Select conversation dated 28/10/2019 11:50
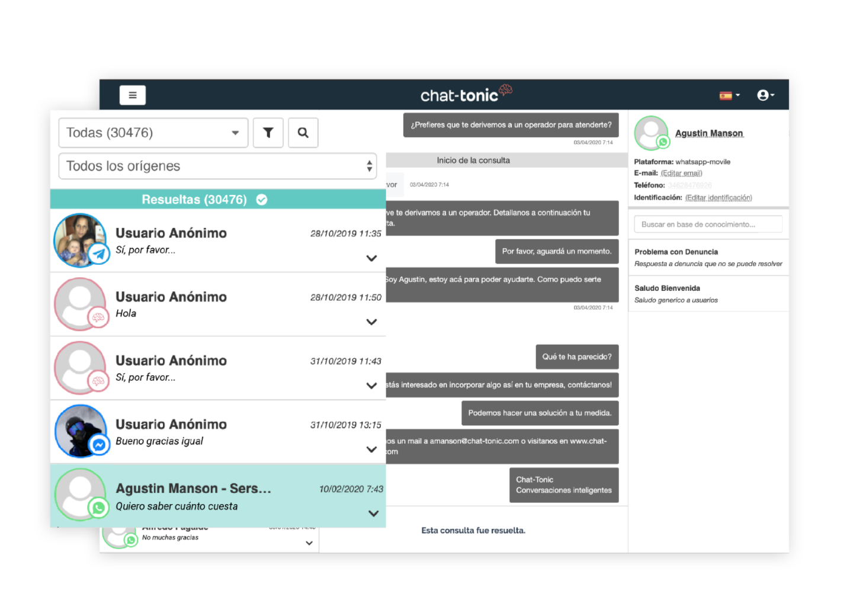Viewport: 853px width, 616px height. click(x=218, y=304)
